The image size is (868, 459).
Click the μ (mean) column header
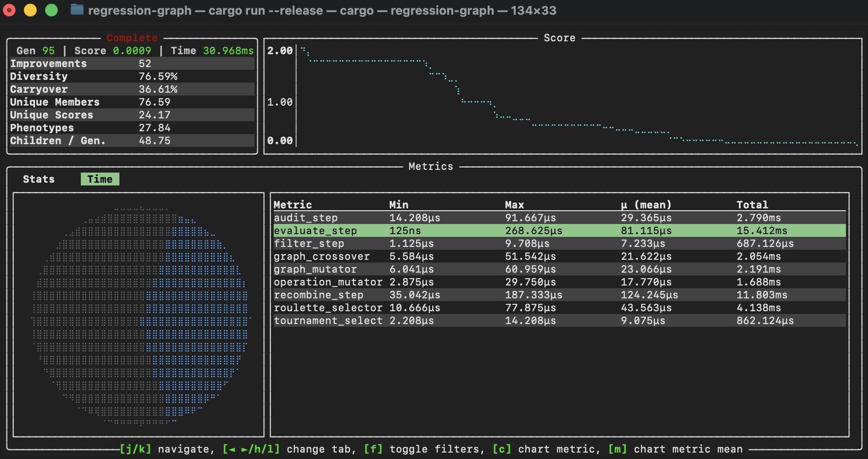click(x=646, y=205)
